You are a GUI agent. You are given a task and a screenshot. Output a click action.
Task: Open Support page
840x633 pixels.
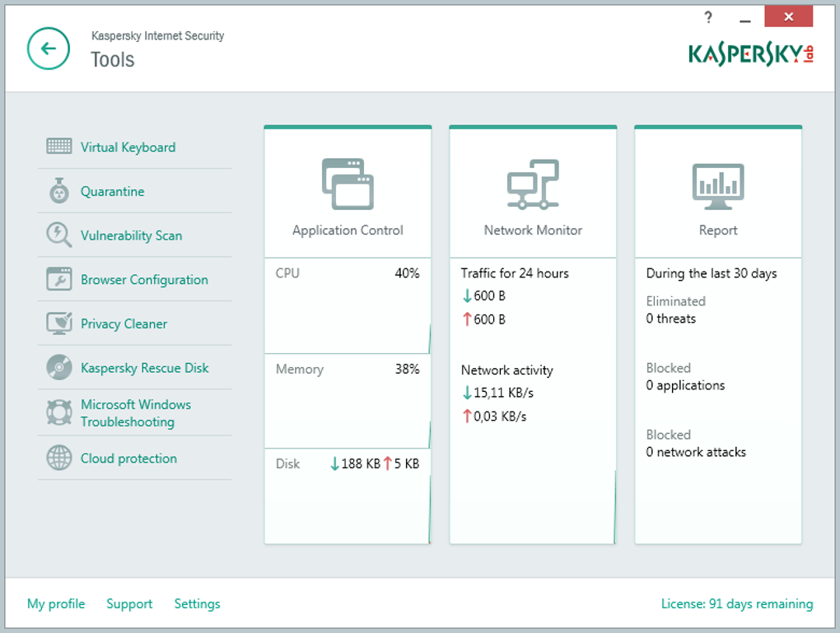(129, 603)
